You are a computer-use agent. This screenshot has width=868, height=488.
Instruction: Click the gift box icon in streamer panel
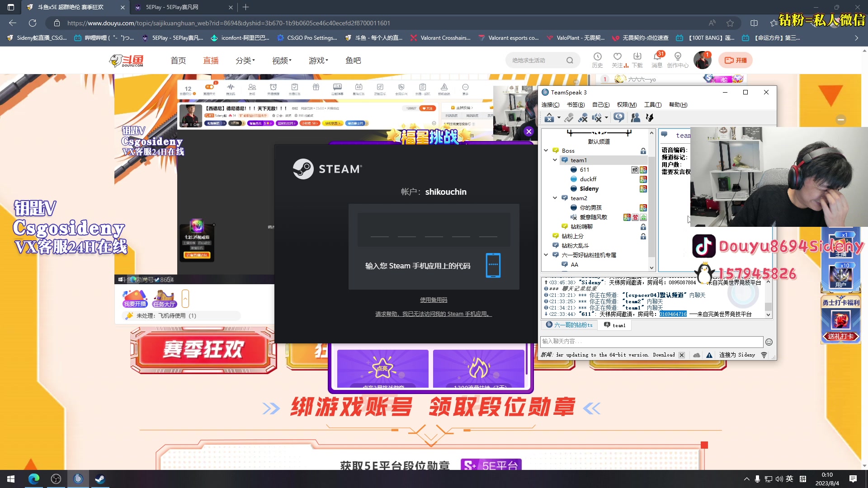(x=316, y=86)
